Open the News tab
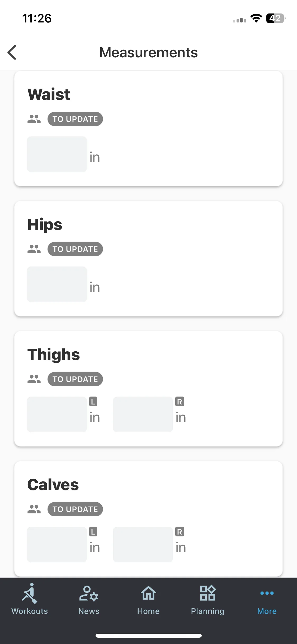 89,599
